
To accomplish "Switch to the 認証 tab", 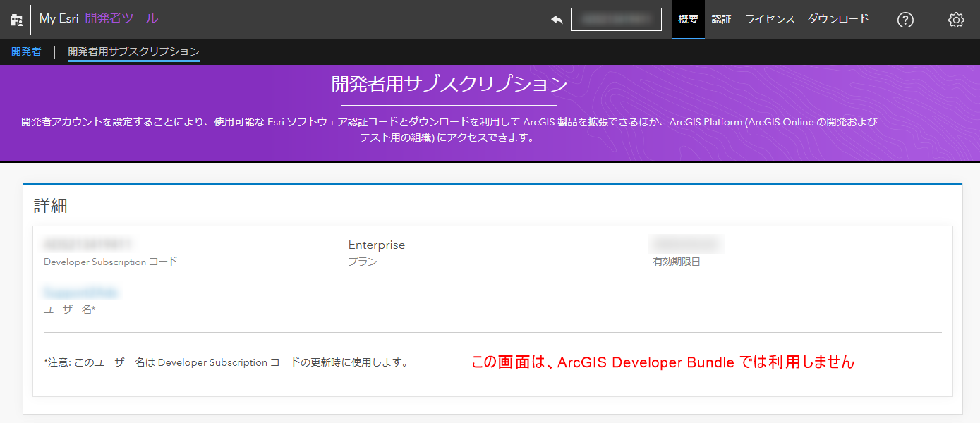I will click(x=721, y=19).
